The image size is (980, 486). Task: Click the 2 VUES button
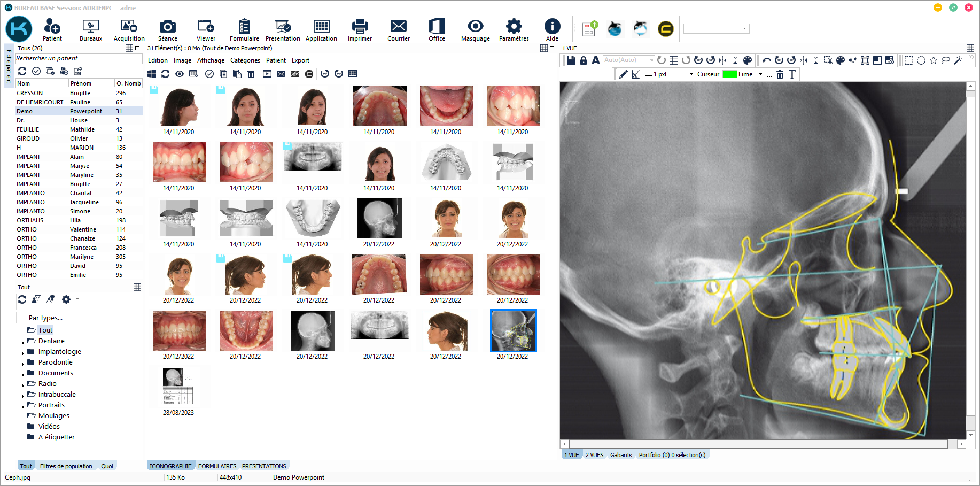(x=594, y=455)
